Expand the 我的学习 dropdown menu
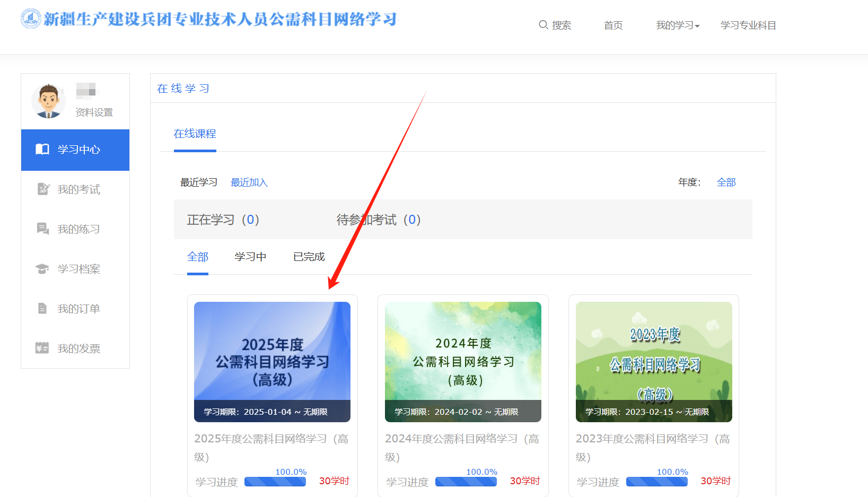Image resolution: width=868 pixels, height=497 pixels. 677,25
